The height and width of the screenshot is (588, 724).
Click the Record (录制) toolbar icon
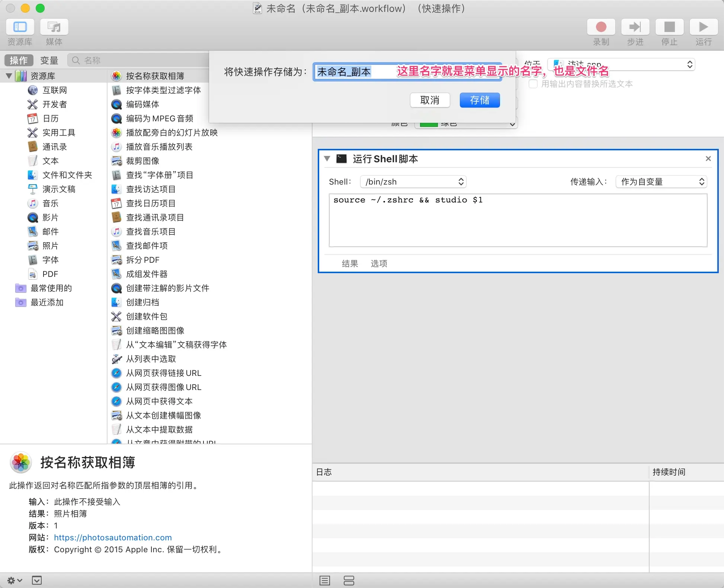pyautogui.click(x=601, y=27)
